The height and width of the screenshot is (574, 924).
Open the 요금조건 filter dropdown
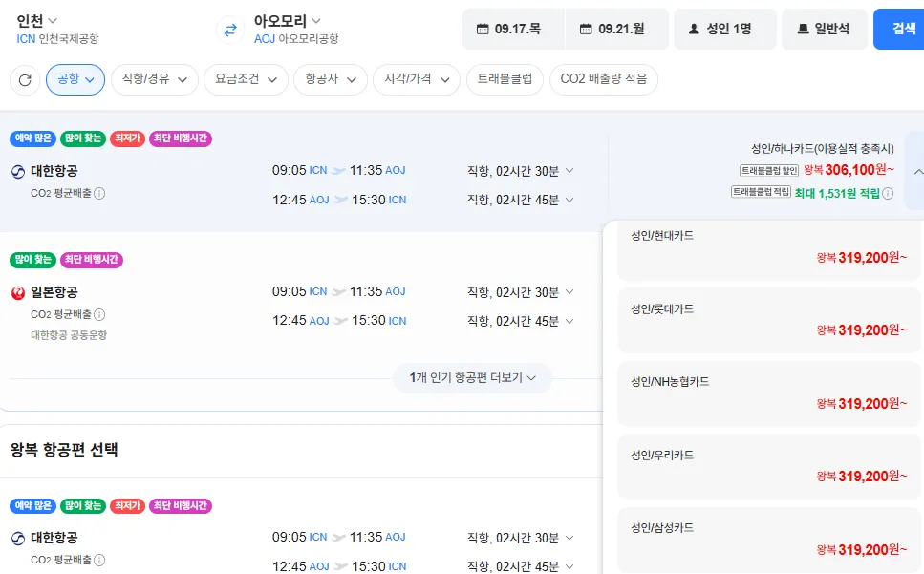pos(246,79)
